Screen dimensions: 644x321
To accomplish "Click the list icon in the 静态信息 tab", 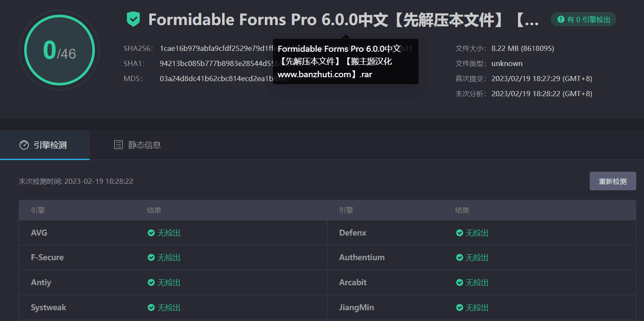I will (x=118, y=145).
